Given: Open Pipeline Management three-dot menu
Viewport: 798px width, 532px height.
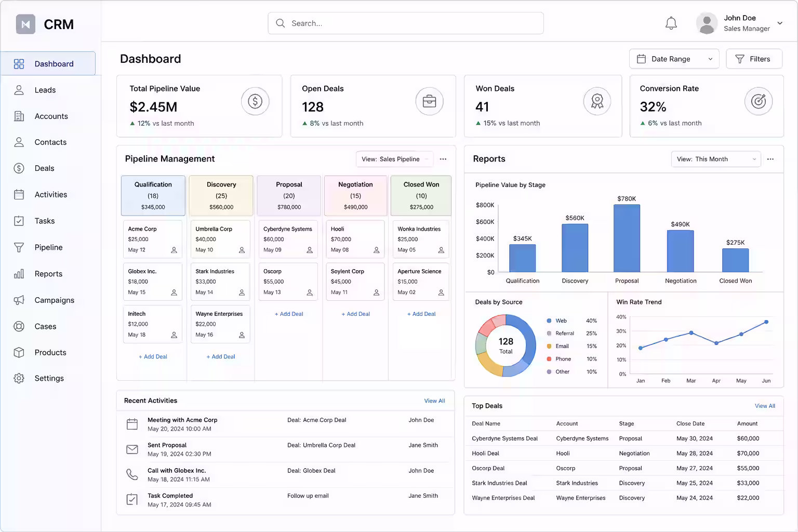Looking at the screenshot, I should [443, 159].
